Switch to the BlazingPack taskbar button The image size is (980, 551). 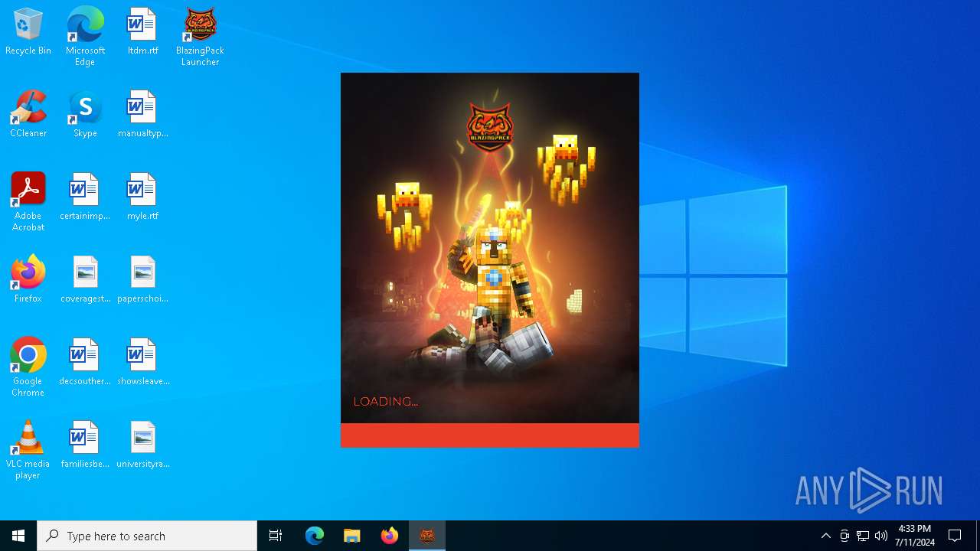point(427,536)
